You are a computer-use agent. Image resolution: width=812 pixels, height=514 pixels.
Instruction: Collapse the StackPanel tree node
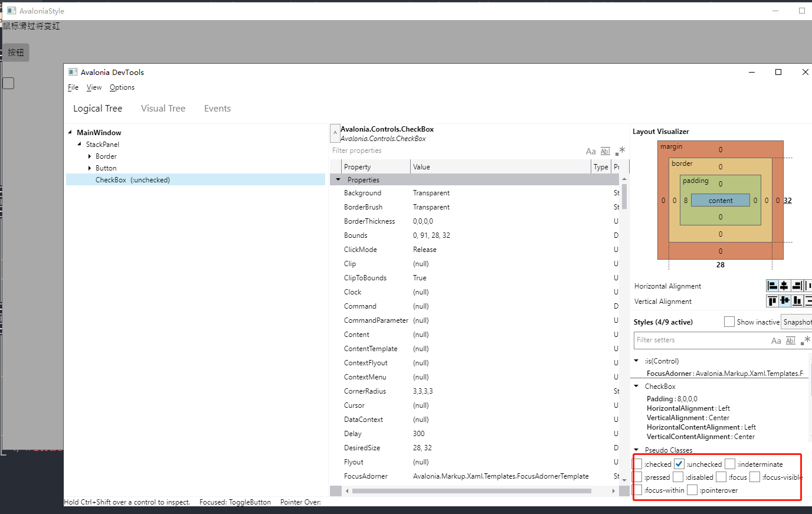pos(80,144)
